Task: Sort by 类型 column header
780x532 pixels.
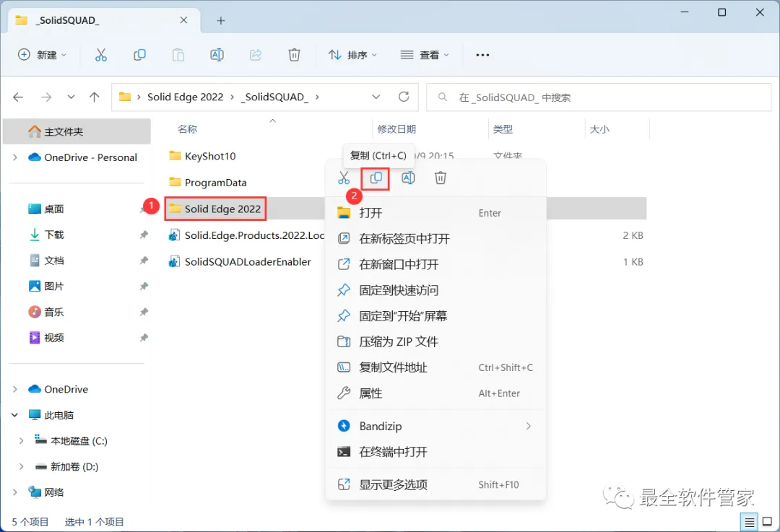Action: pos(503,129)
